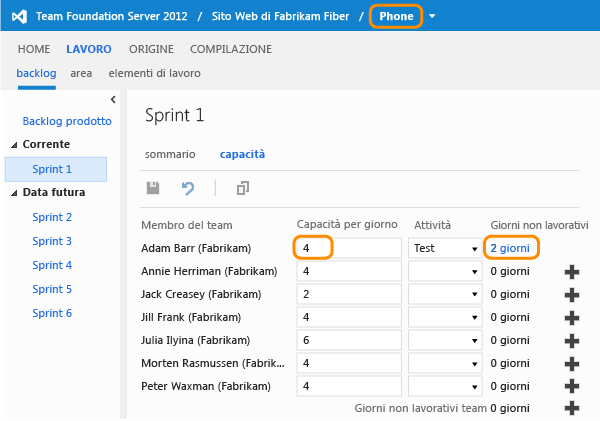Click the Visual Studio logo icon
Viewport: 600px width, 421px height.
click(19, 16)
